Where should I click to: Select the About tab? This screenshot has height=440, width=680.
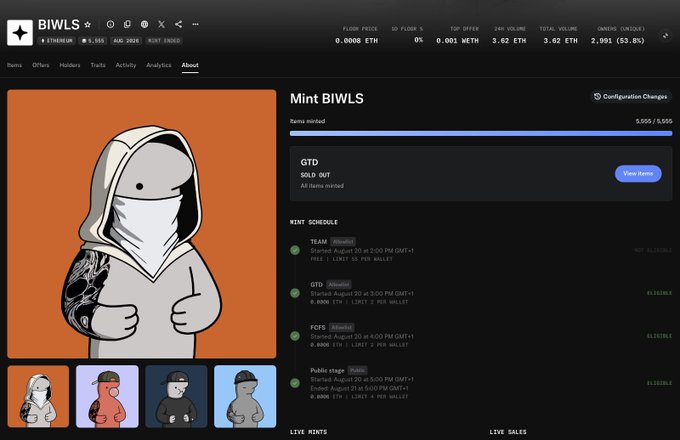click(x=190, y=65)
